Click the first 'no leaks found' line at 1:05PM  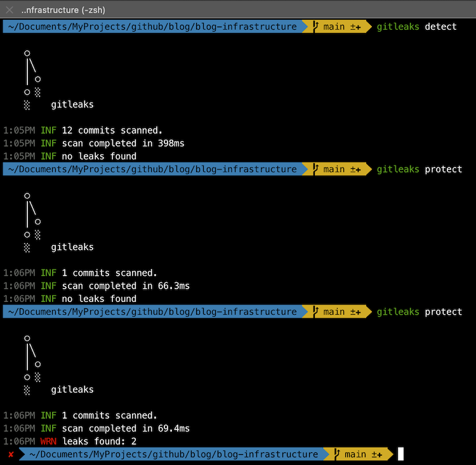(99, 156)
